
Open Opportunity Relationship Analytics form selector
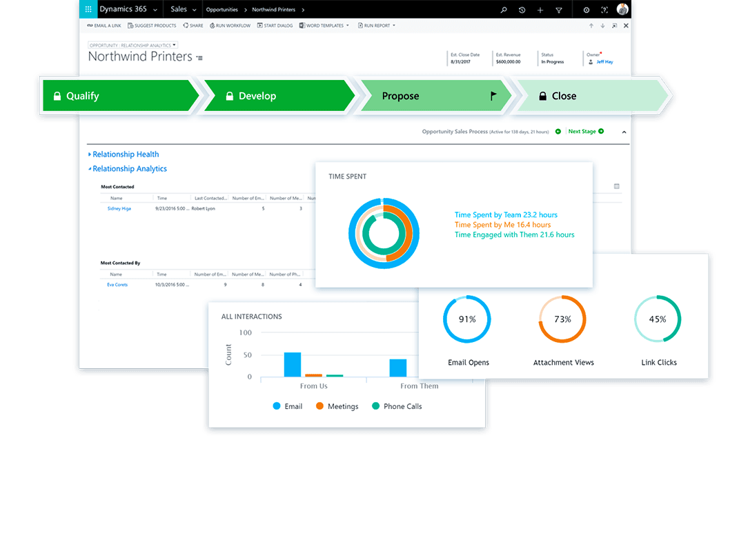[x=132, y=46]
